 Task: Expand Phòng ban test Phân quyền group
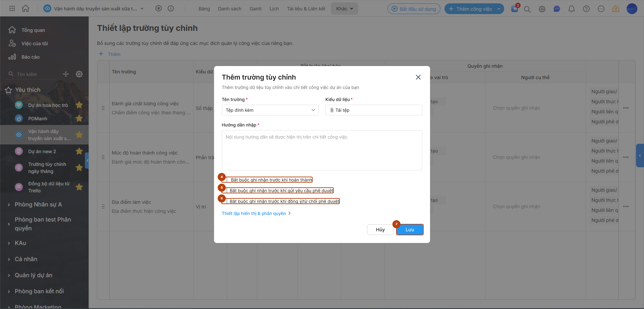pyautogui.click(x=9, y=224)
